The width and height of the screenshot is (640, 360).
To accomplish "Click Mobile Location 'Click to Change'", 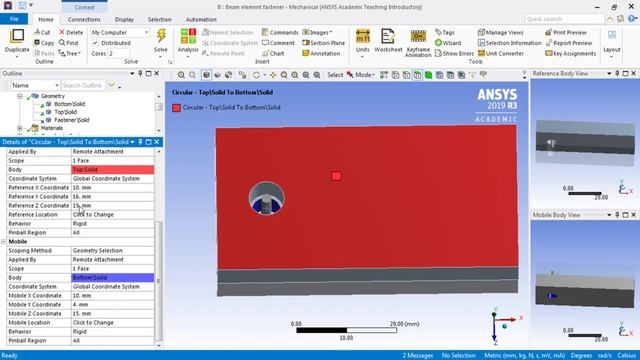I will click(x=113, y=322).
